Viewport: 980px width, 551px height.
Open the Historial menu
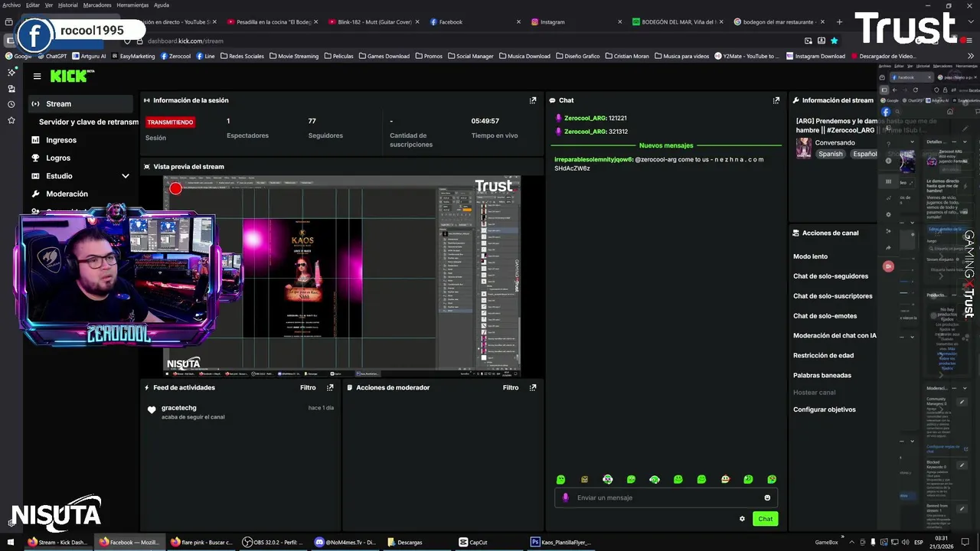coord(68,5)
